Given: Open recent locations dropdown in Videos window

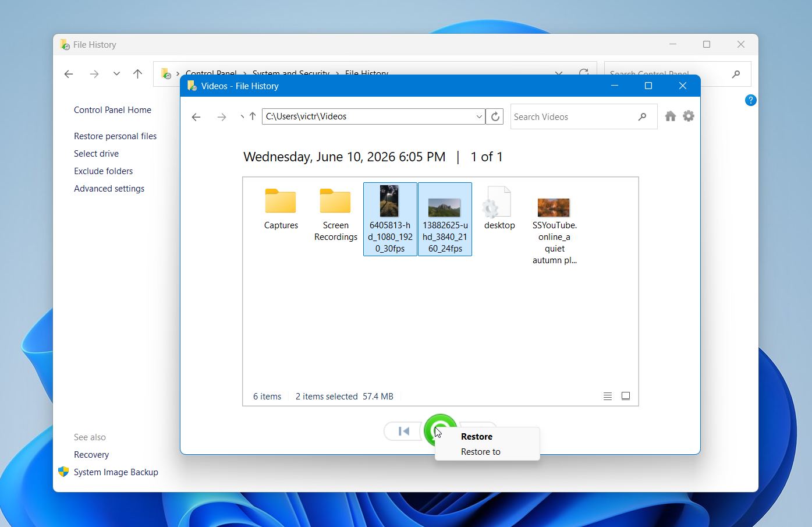Looking at the screenshot, I should [x=242, y=117].
